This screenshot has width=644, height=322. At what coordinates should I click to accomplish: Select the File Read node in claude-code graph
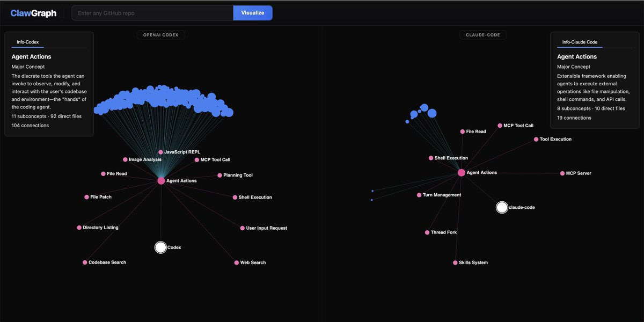462,131
